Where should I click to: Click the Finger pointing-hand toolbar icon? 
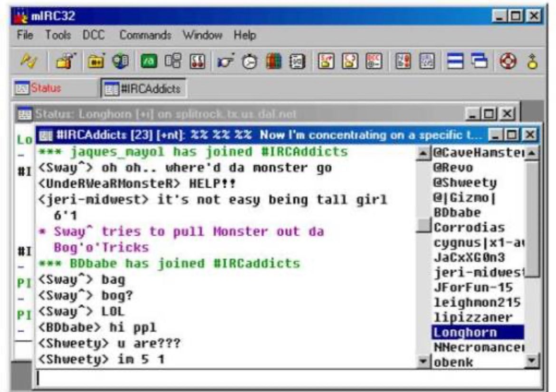(226, 61)
